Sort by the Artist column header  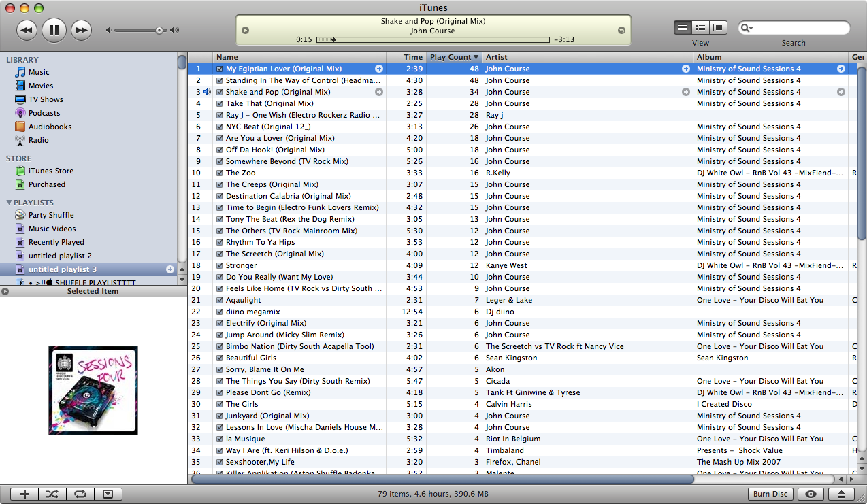click(x=587, y=57)
